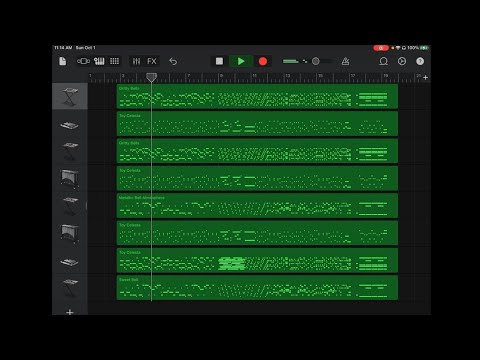The image size is (480, 360).
Task: Select the second track's Toy Celesta region
Action: (257, 124)
